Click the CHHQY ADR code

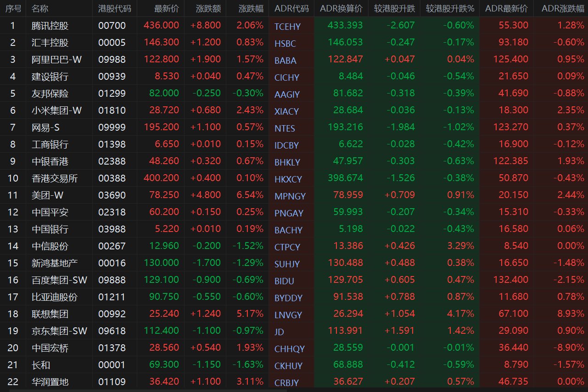click(x=290, y=349)
